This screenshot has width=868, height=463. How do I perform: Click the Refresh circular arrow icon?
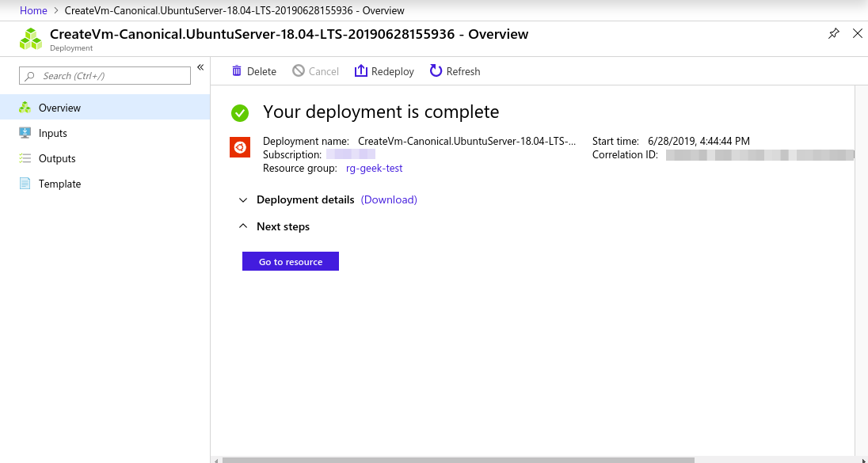436,70
